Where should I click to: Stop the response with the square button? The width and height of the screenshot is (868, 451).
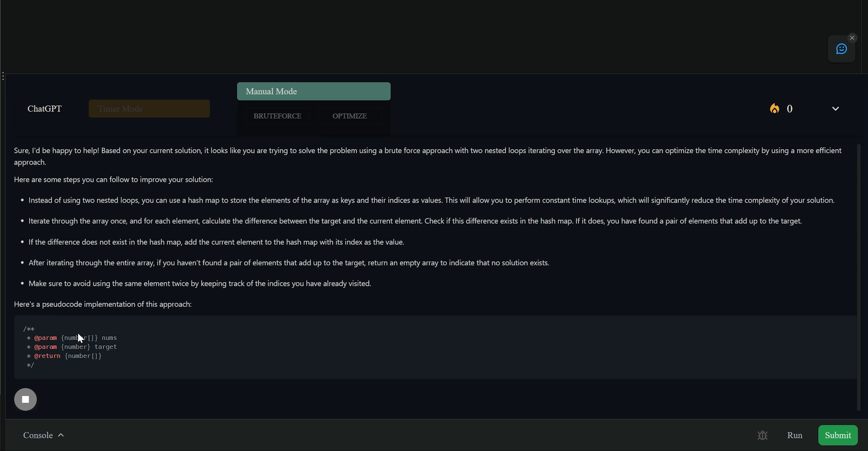coord(25,399)
